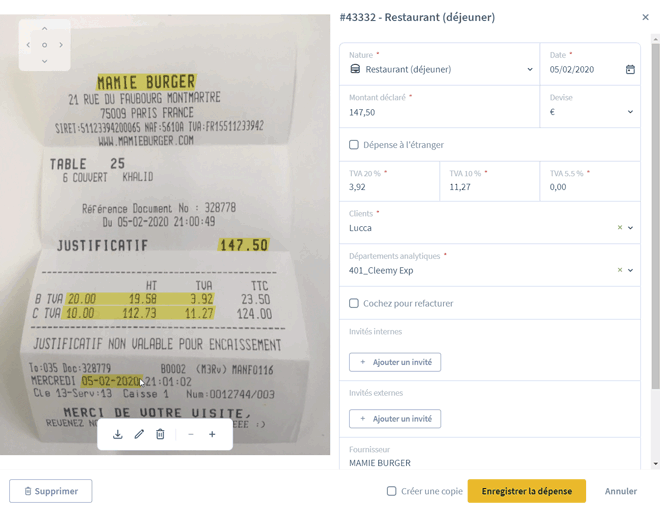The width and height of the screenshot is (660, 512).
Task: Tick the Cochez pour refacturer checkbox
Action: 354,303
